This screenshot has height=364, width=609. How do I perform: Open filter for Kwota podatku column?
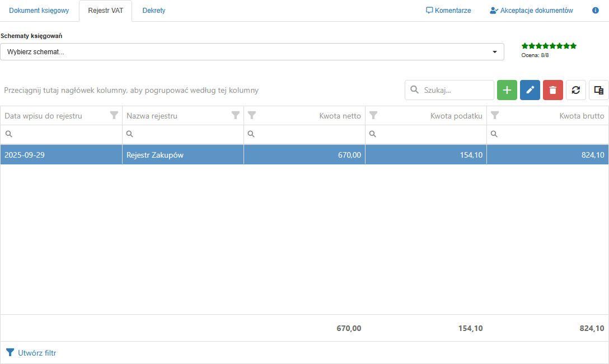coord(373,116)
